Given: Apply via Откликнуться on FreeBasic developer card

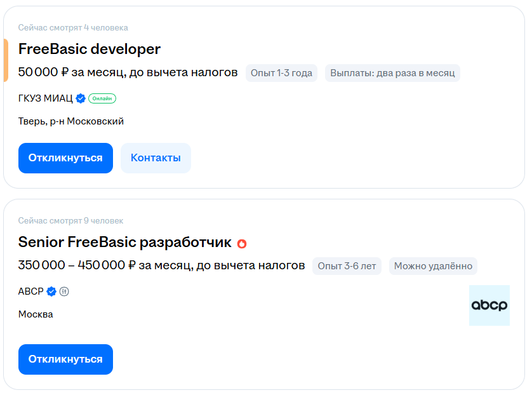Looking at the screenshot, I should tap(65, 158).
